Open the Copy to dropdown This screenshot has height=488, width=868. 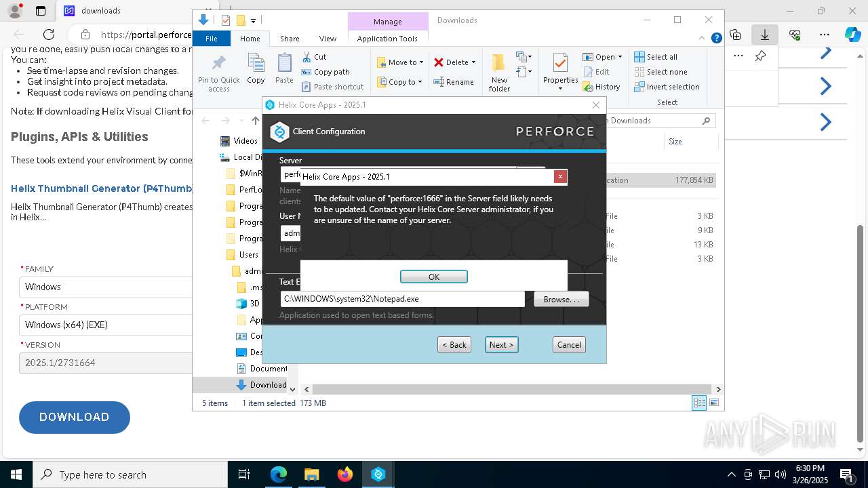400,82
